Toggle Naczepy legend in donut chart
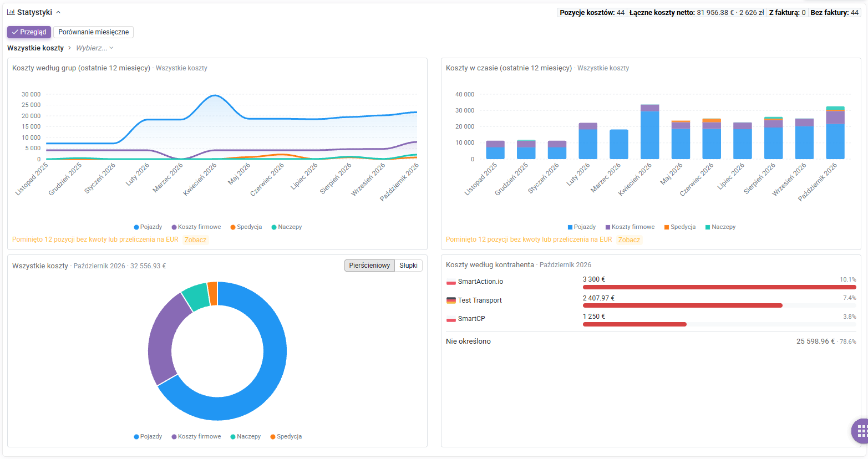 tap(246, 437)
